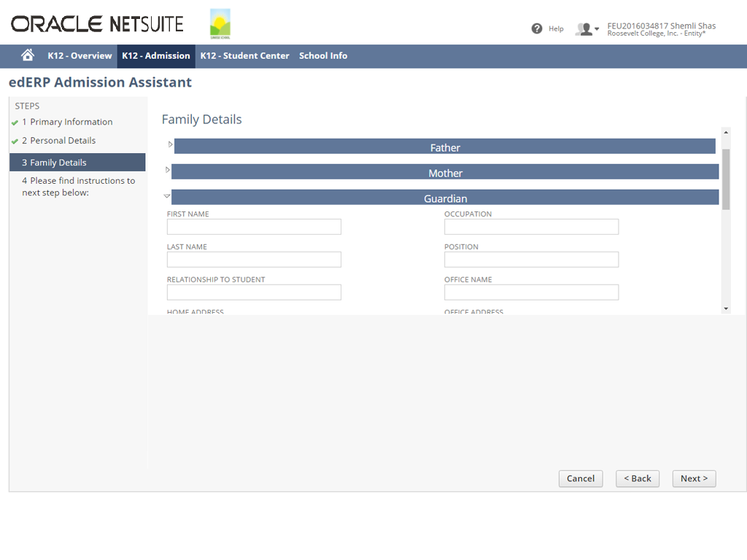The height and width of the screenshot is (560, 747).
Task: Expand the Father section triangle
Action: coord(170,144)
